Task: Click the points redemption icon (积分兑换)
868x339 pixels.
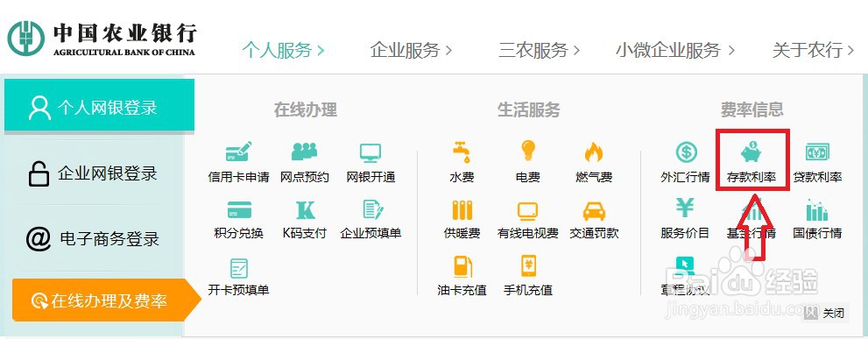Action: tap(239, 210)
